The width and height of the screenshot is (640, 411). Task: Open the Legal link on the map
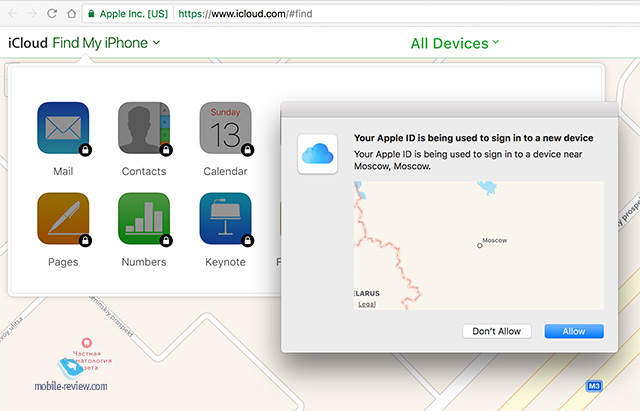[367, 304]
